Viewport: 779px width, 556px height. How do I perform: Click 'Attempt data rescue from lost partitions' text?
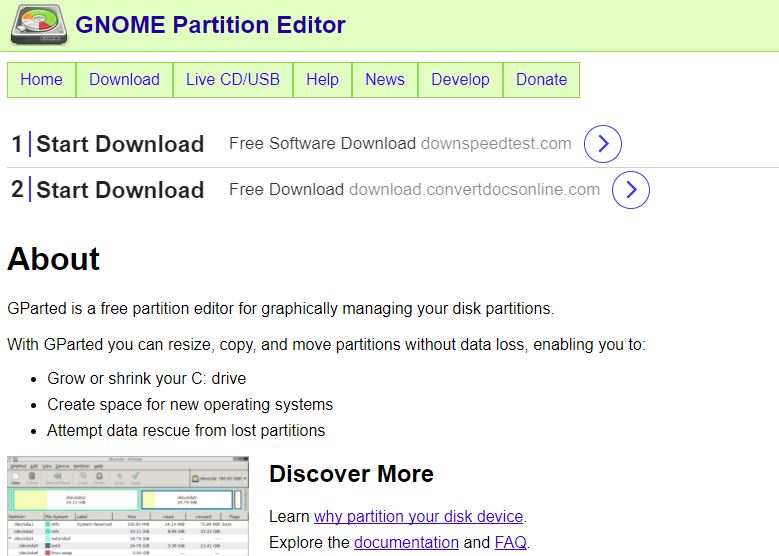click(x=186, y=430)
